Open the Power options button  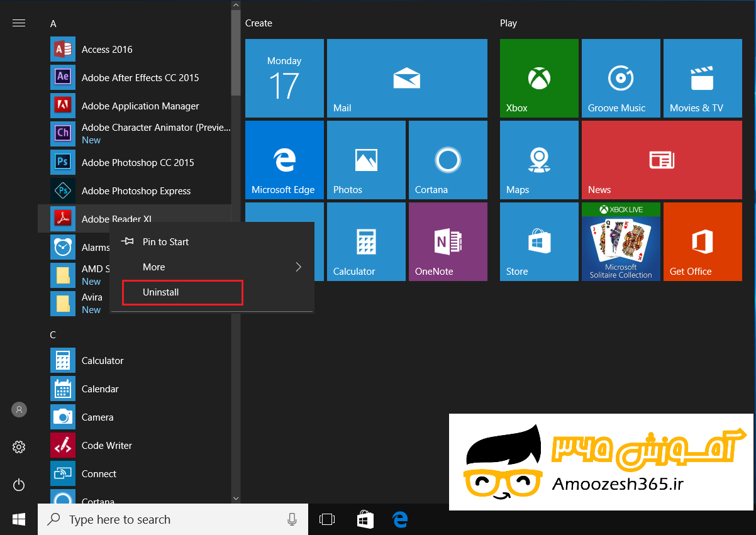[19, 485]
